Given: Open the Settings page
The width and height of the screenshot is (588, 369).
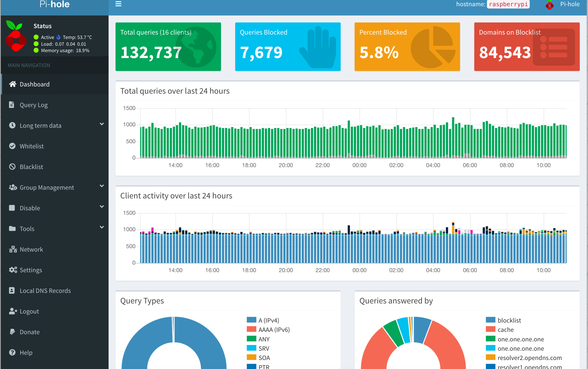Looking at the screenshot, I should tap(55, 270).
